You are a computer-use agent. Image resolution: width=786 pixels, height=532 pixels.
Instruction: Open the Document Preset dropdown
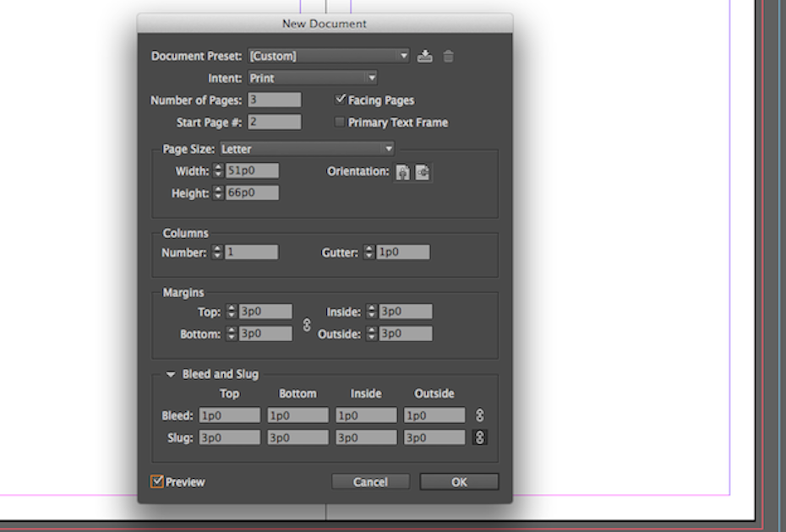pyautogui.click(x=329, y=57)
